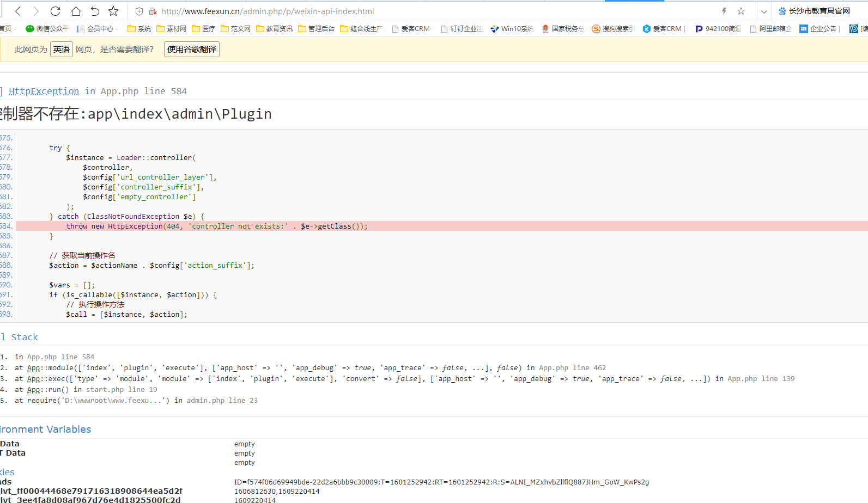Click the undo/restore closed page icon
Screen dimensions: 868x503
click(95, 11)
